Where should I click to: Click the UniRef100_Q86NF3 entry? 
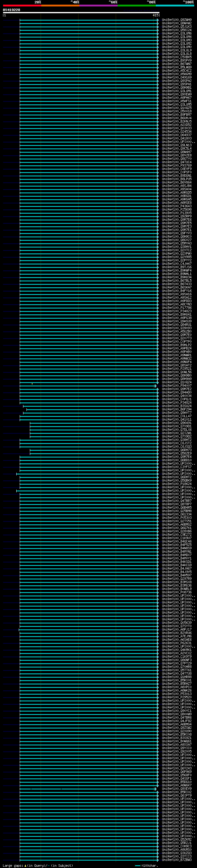[177, 660]
